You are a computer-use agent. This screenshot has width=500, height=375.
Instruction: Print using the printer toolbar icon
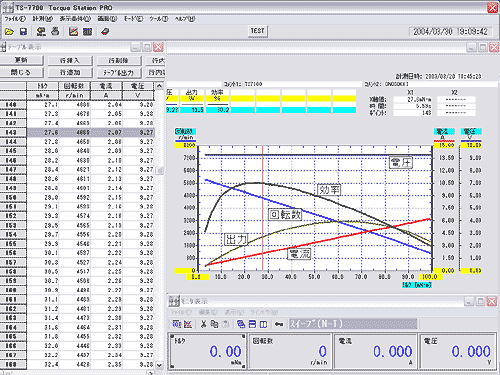click(x=55, y=32)
